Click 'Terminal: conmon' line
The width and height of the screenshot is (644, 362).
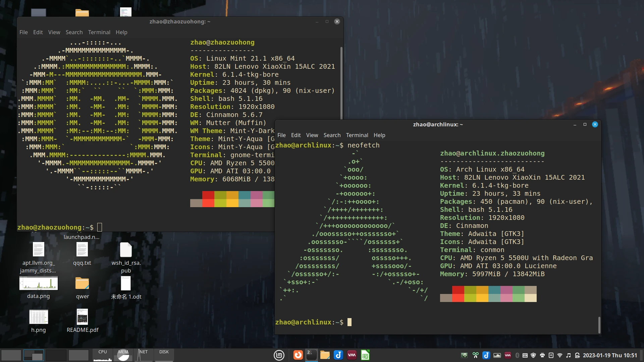coord(472,250)
